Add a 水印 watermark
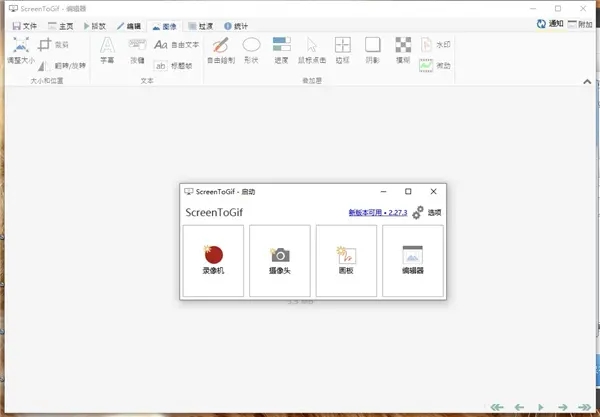This screenshot has width=600, height=417. [x=436, y=45]
